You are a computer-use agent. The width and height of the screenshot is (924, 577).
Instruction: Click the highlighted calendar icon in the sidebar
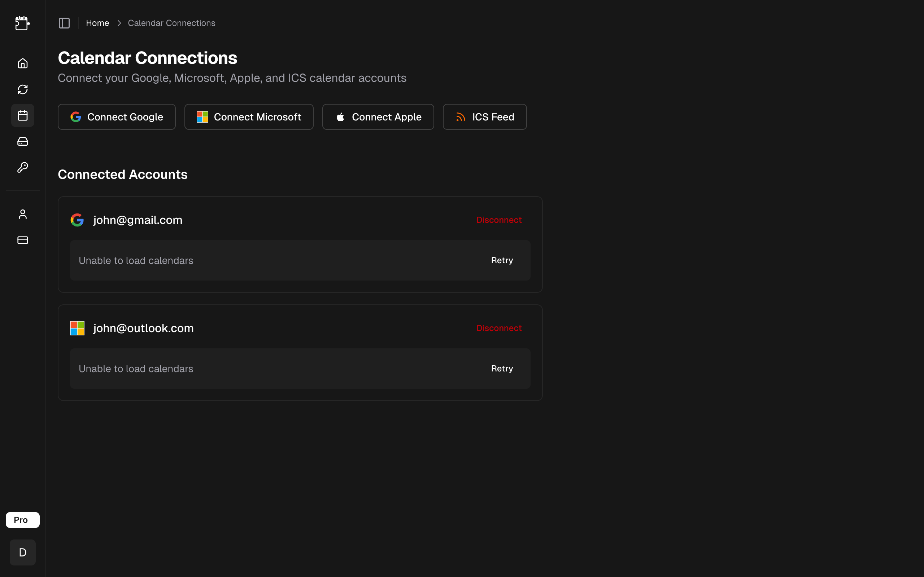(x=22, y=115)
